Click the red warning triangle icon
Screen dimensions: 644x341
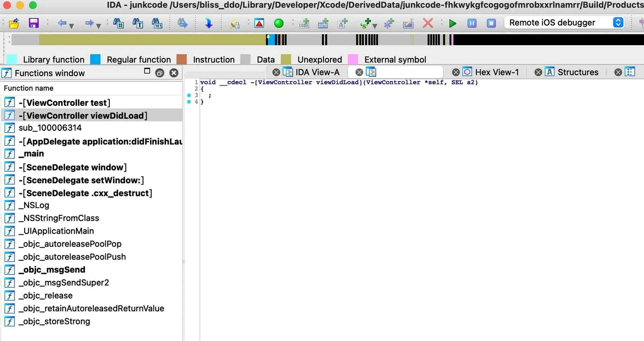(259, 23)
